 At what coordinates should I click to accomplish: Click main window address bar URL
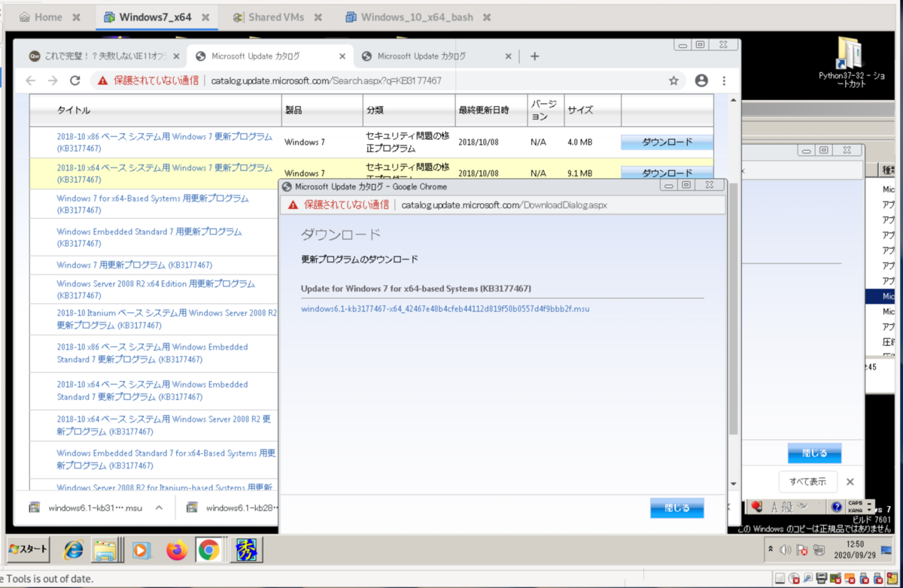point(326,80)
